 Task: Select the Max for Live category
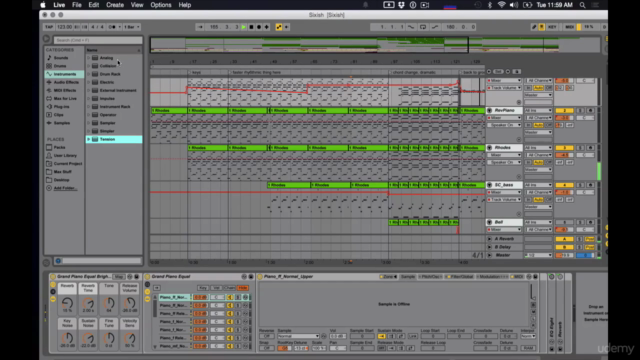pos(64,98)
